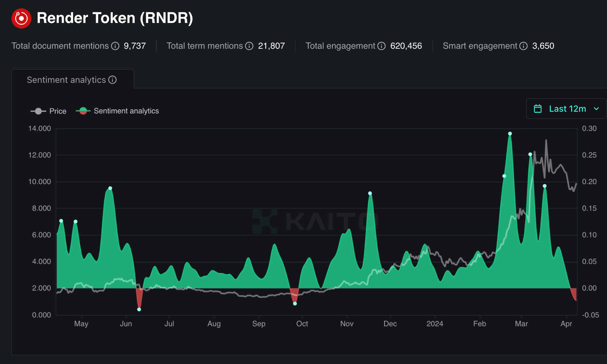
Task: Click the 21,807 term mentions value
Action: (x=271, y=46)
